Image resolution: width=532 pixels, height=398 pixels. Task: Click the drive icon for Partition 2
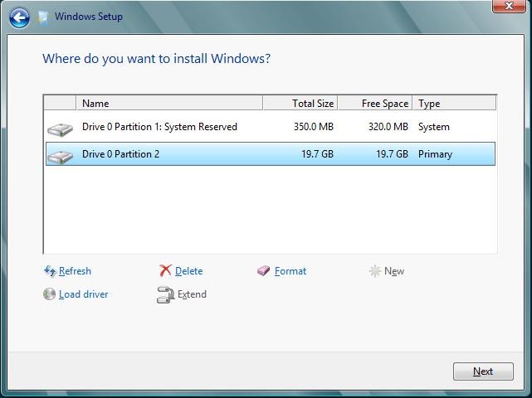(60, 156)
